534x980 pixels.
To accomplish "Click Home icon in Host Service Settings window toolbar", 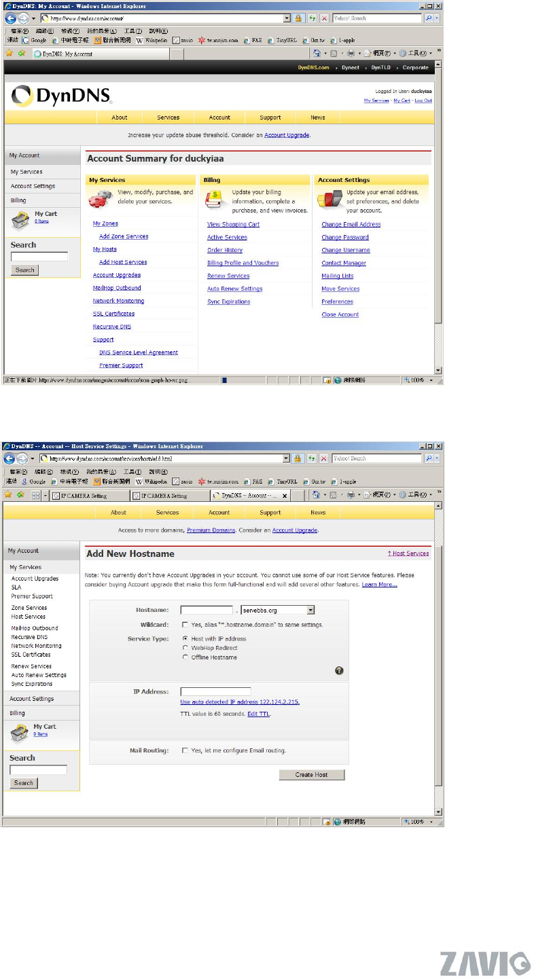I will point(317,496).
